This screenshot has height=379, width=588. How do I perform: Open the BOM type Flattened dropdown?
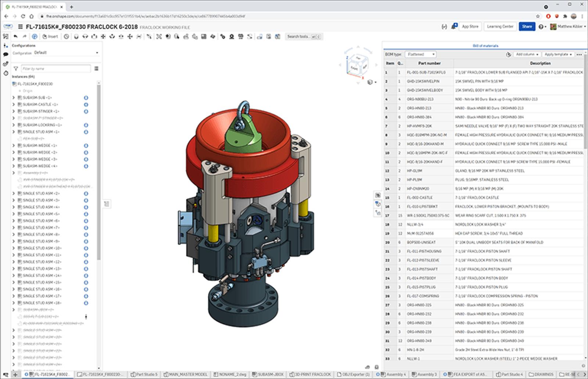[x=420, y=54]
